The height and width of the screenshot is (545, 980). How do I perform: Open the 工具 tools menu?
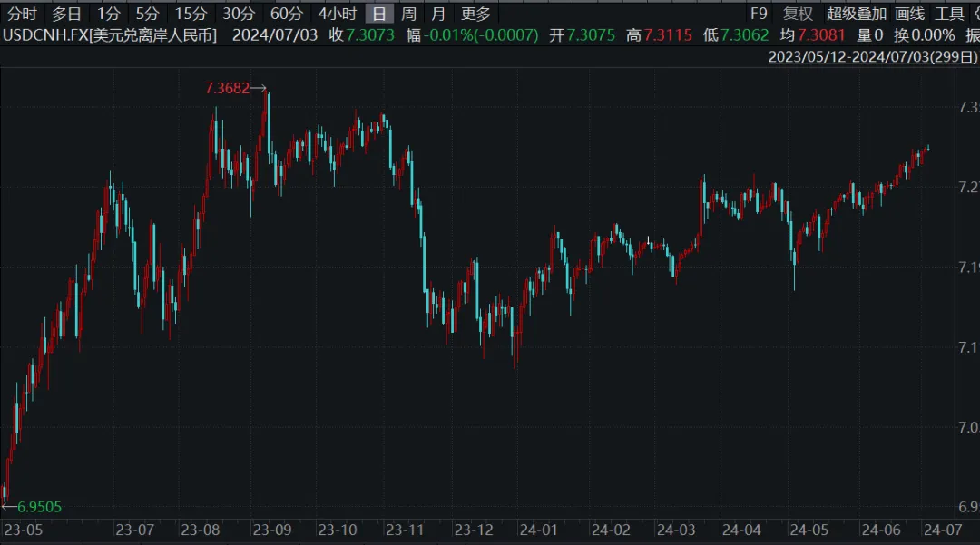tap(949, 14)
